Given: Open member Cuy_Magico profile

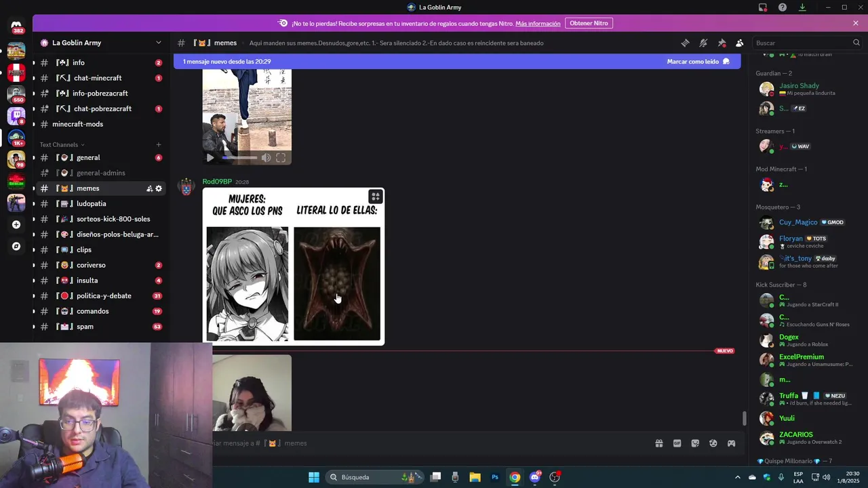Looking at the screenshot, I should click(798, 222).
